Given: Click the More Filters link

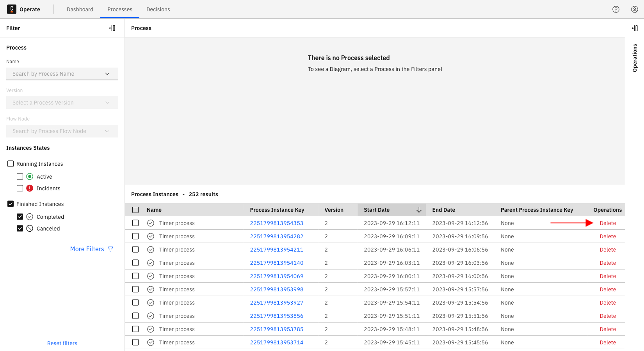Looking at the screenshot, I should pos(91,249).
